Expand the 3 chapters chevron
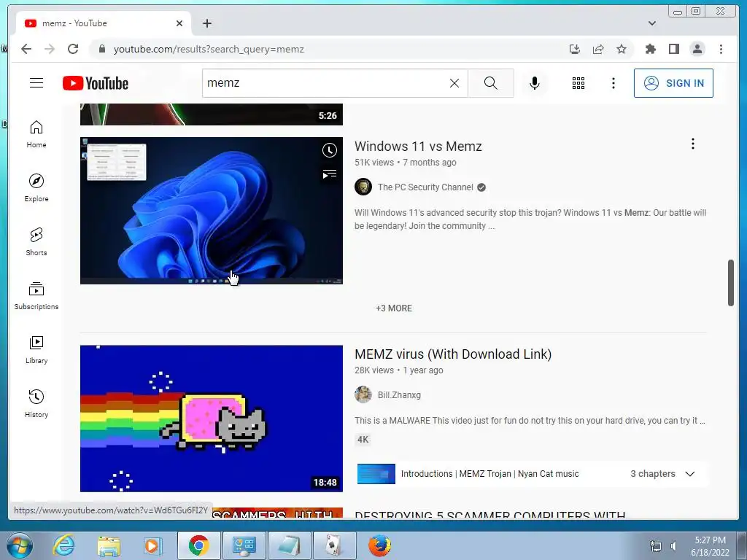747x560 pixels. click(690, 474)
